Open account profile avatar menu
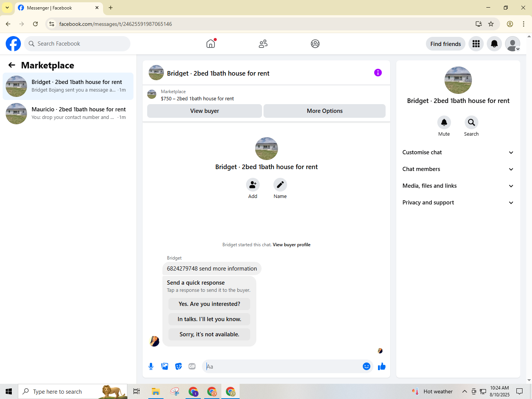Image resolution: width=532 pixels, height=399 pixels. pos(513,44)
